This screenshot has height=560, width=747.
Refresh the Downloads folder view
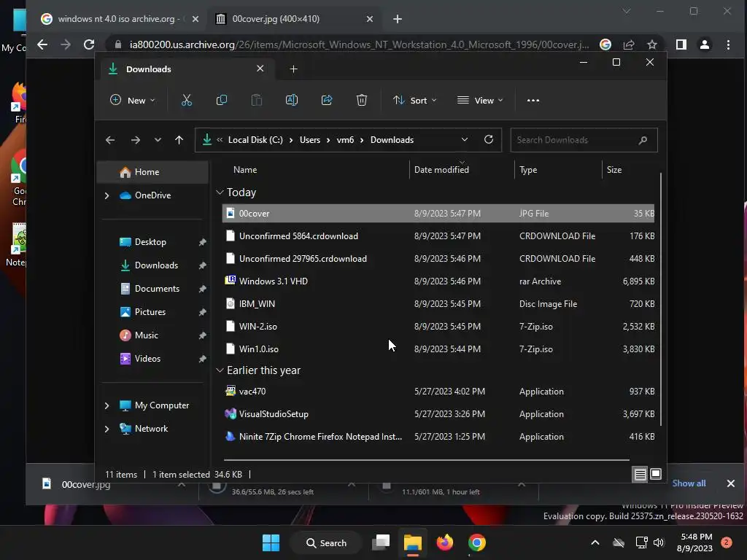coord(488,139)
